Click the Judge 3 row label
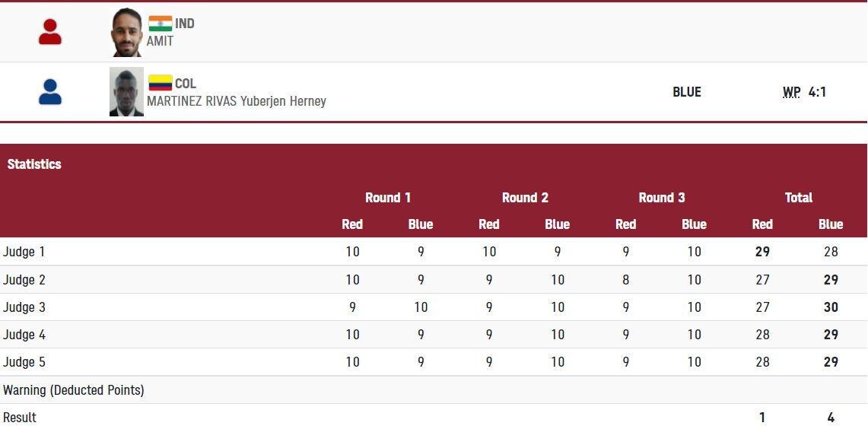This screenshot has width=868, height=429. point(24,307)
